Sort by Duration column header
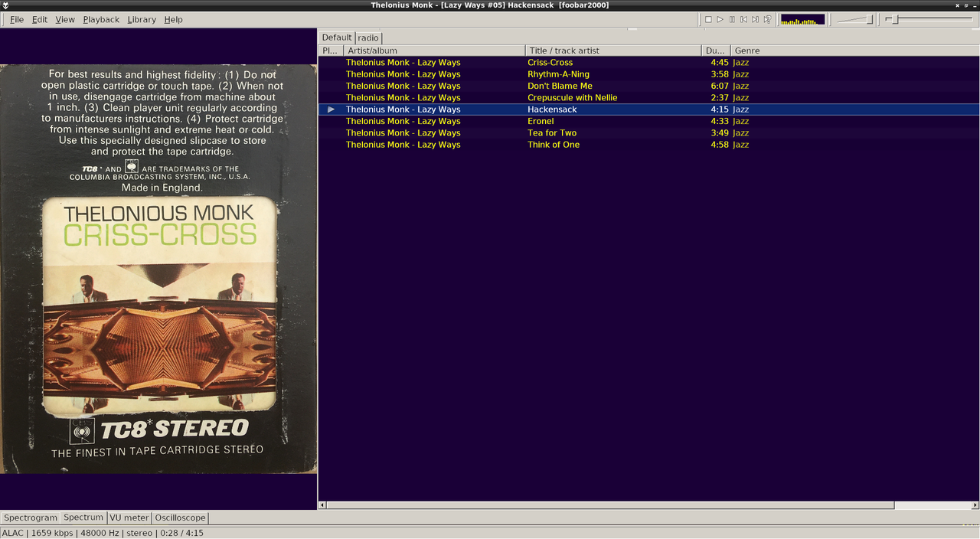The height and width of the screenshot is (539, 980). (716, 51)
